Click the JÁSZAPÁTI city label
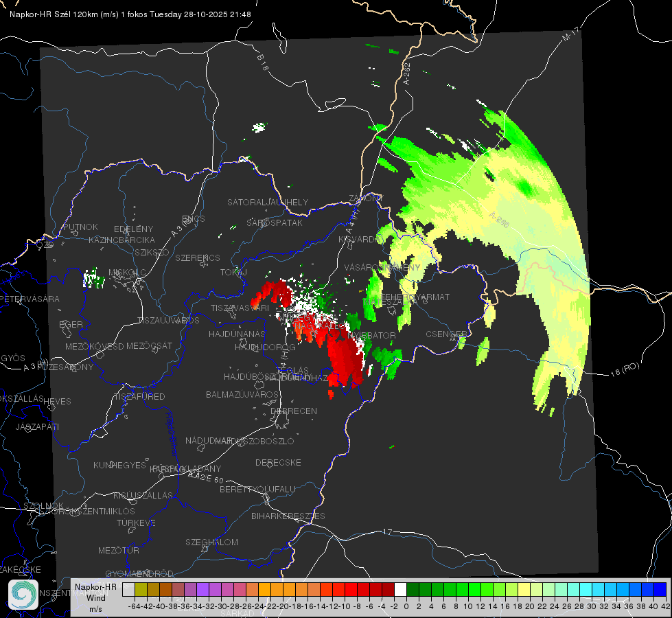Screen dimensions: 672x618 pos(37,426)
